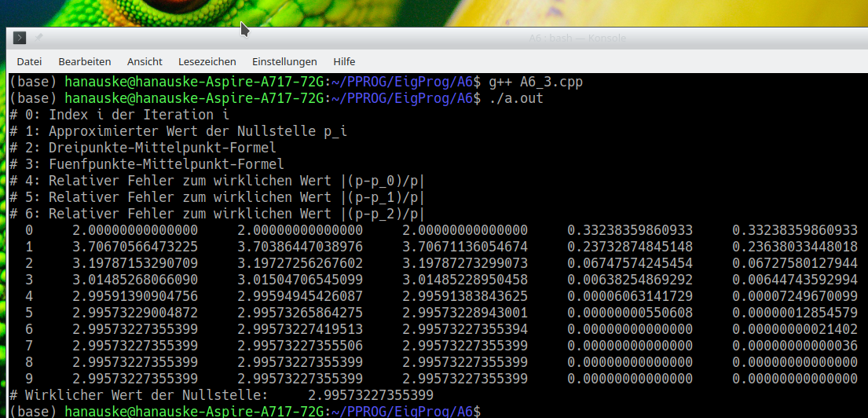868x418 pixels.
Task: Click the value 0.06727580127944
Action: click(x=795, y=263)
